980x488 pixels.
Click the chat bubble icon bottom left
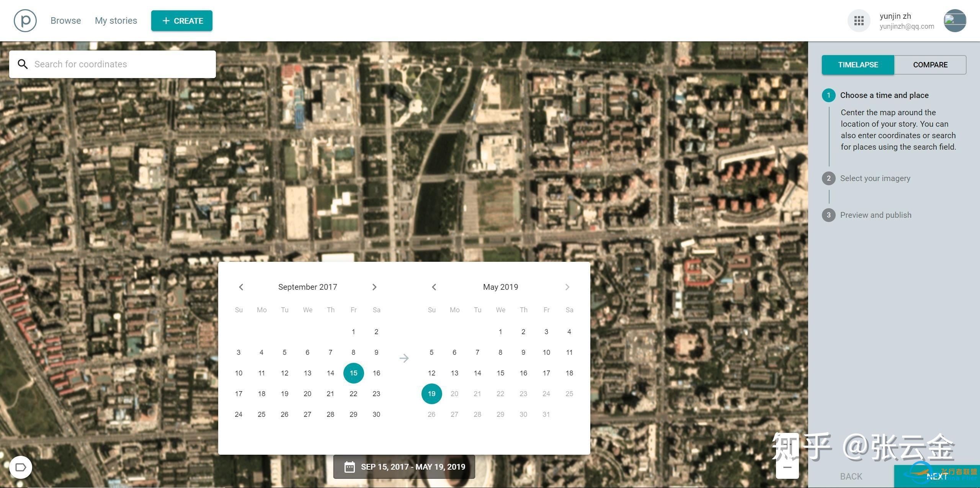pos(20,466)
